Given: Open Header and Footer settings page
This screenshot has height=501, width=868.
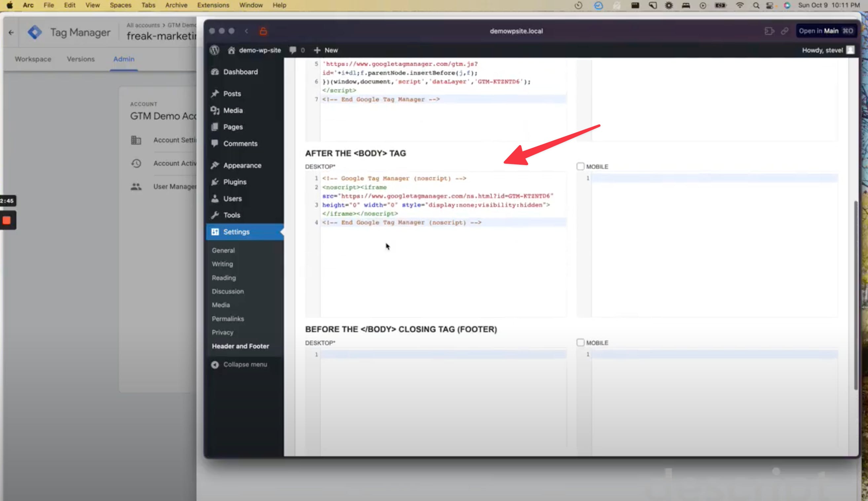Looking at the screenshot, I should tap(240, 346).
